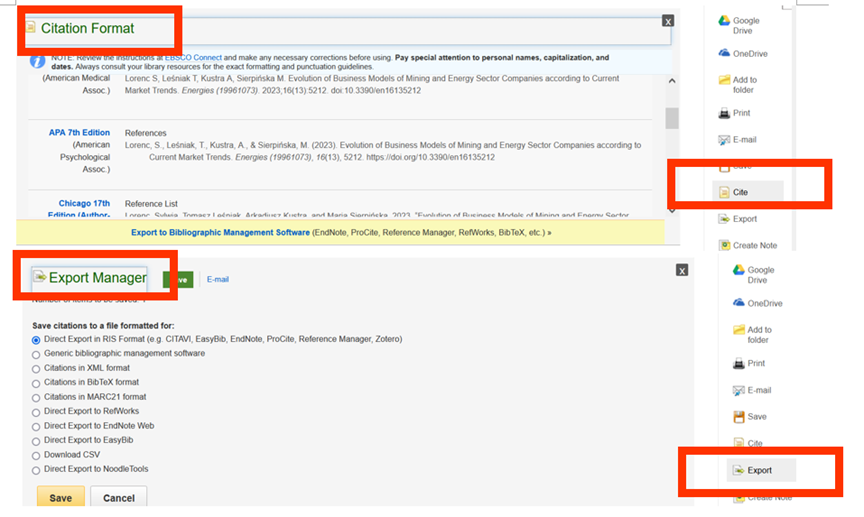The height and width of the screenshot is (517, 864).
Task: Choose Citations in XML format
Action: (36, 369)
